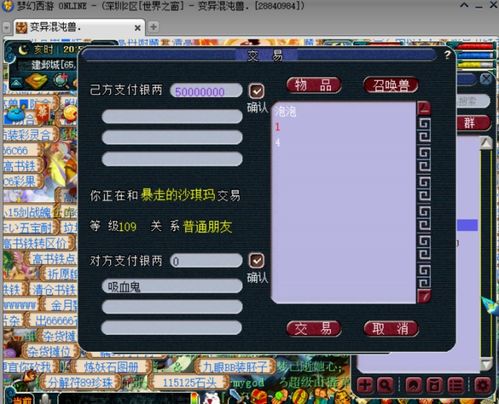The image size is (499, 404).
Task: Add a new tab with plus button
Action: (153, 27)
